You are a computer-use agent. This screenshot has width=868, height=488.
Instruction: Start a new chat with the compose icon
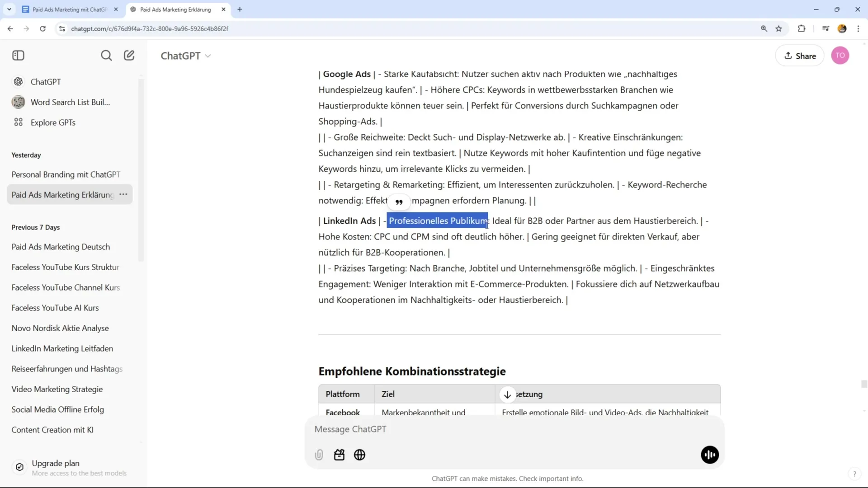[129, 56]
